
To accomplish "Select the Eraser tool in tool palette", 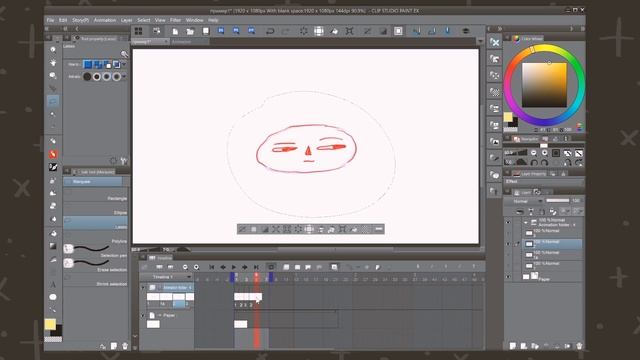I will 53,206.
